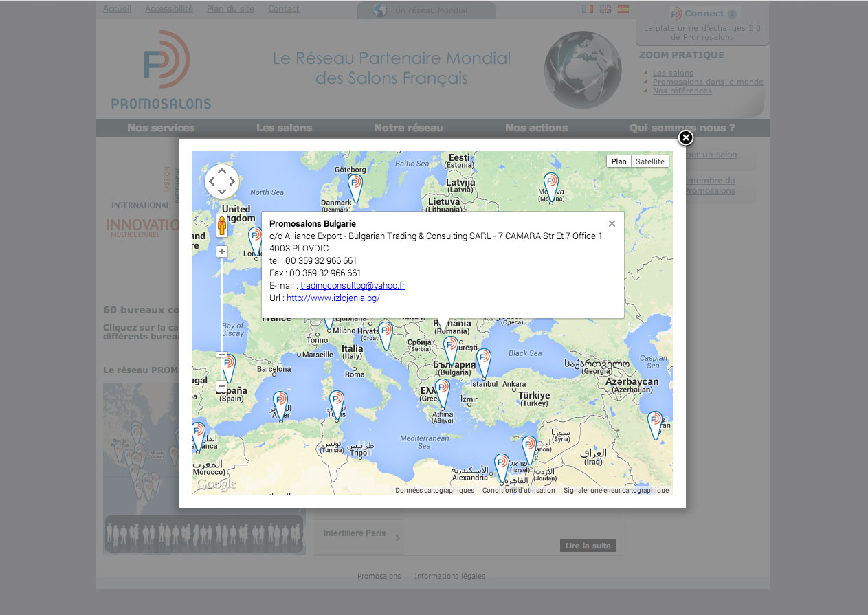Click the Morocco map marker
Screen dimensions: 868x615
[198, 437]
